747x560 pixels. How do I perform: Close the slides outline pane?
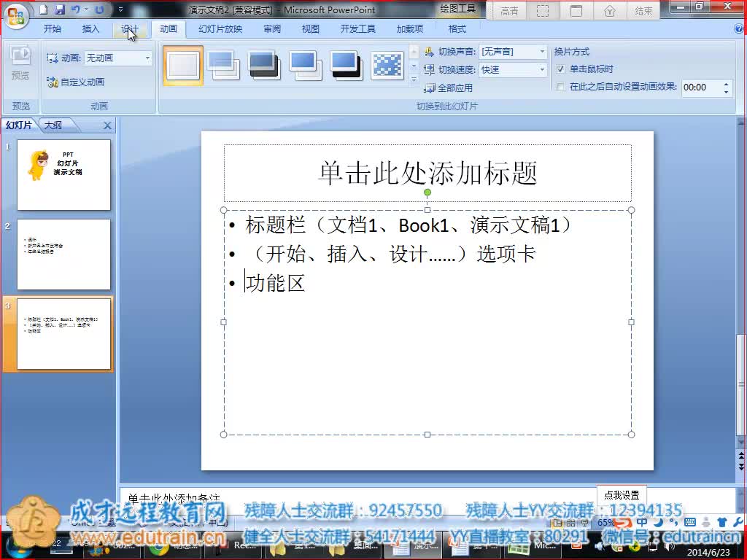click(x=107, y=125)
